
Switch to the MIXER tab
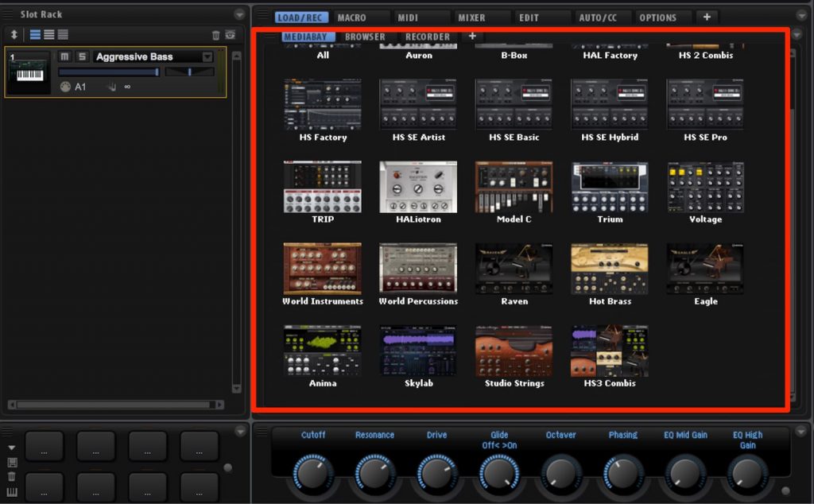point(471,17)
